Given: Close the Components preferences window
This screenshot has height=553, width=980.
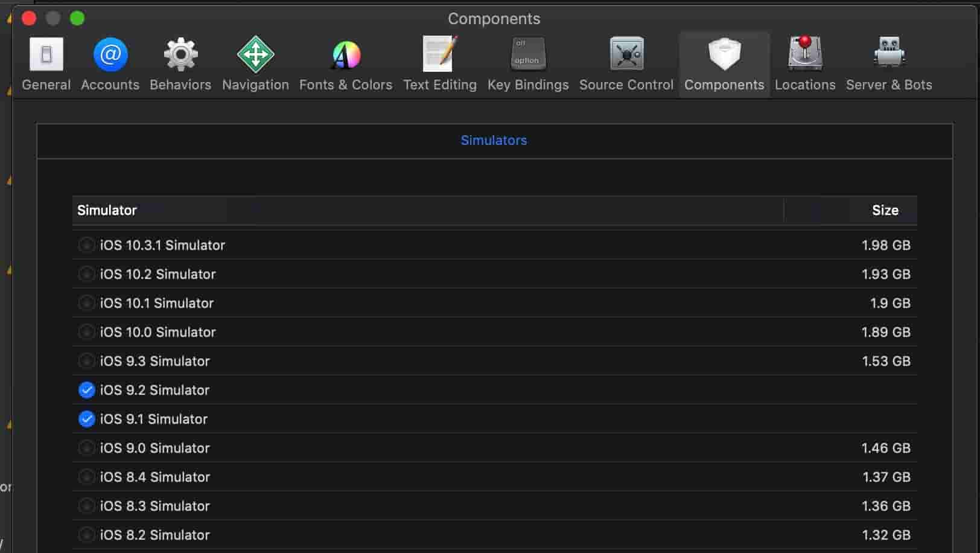Looking at the screenshot, I should (29, 18).
